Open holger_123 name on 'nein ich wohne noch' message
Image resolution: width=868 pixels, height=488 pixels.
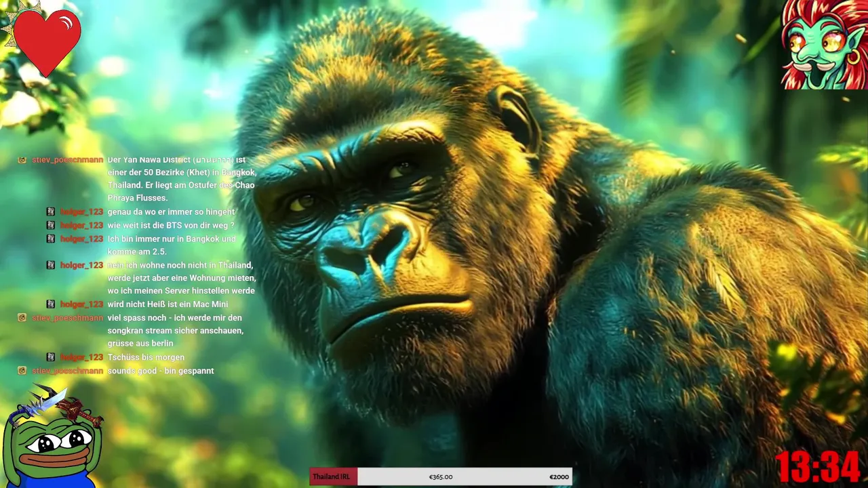click(x=81, y=265)
